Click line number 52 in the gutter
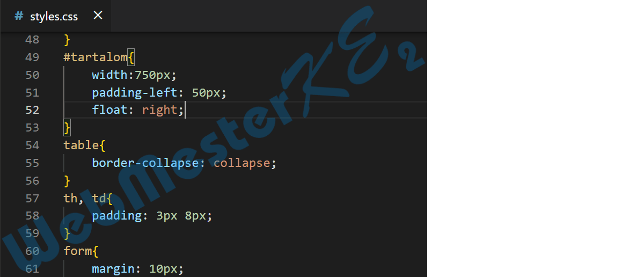Screen dimensions: 644x277 (x=32, y=110)
